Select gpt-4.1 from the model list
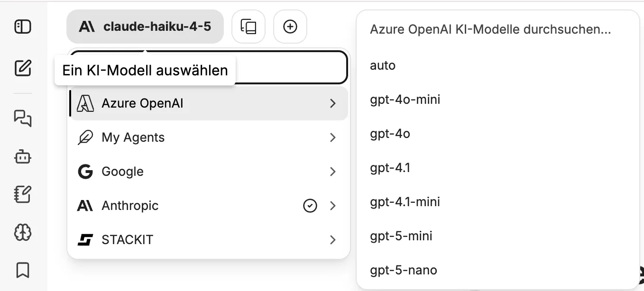644x291 pixels. coord(390,168)
